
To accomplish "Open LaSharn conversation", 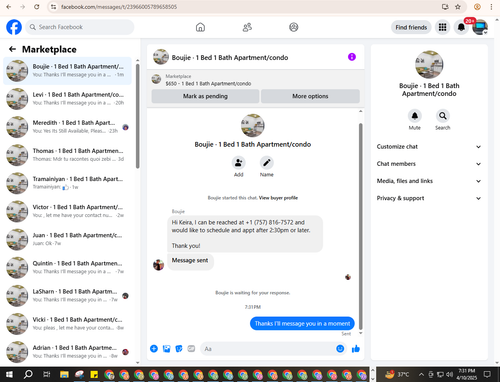I will tap(68, 295).
